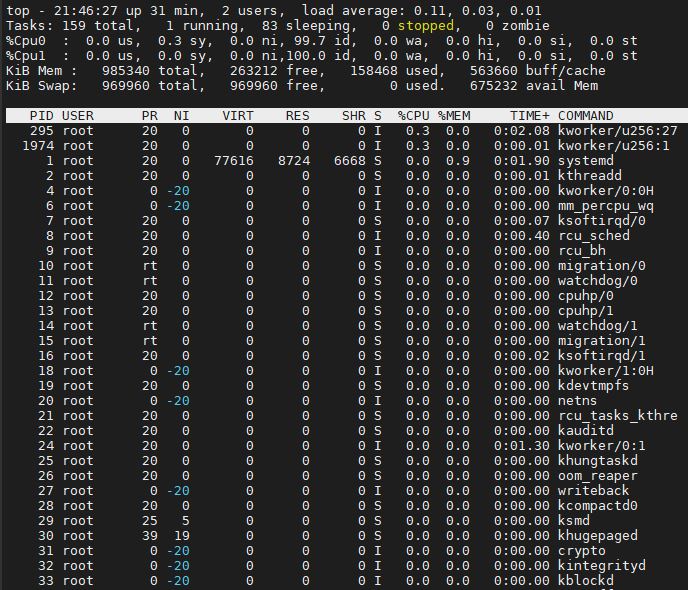Click the watchdog/0 command name
The image size is (688, 590).
click(x=598, y=281)
